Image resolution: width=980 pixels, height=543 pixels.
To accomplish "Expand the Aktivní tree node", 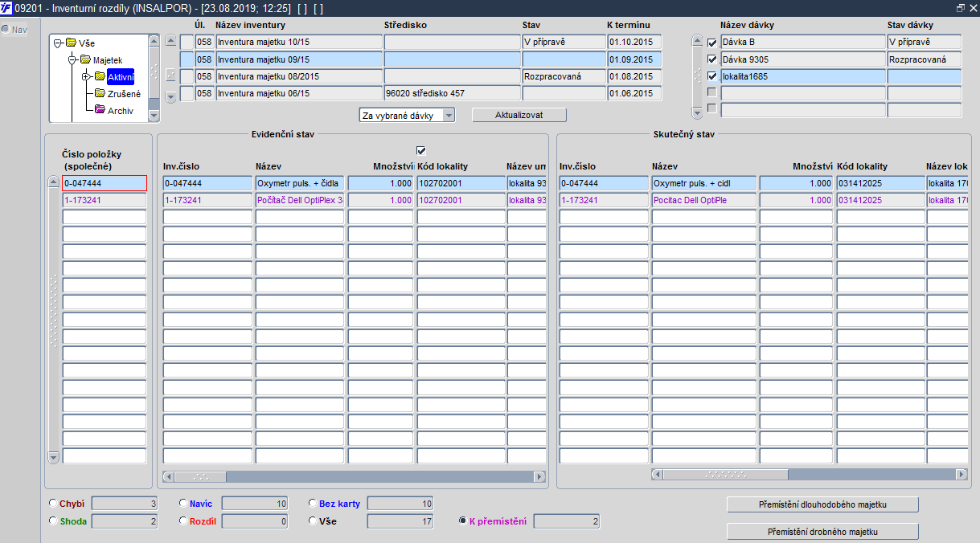I will (x=85, y=76).
